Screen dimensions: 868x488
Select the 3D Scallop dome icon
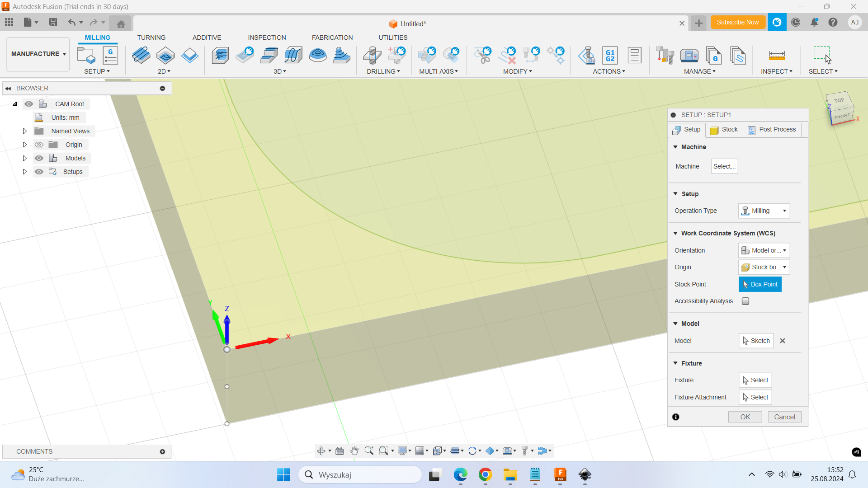click(x=318, y=56)
